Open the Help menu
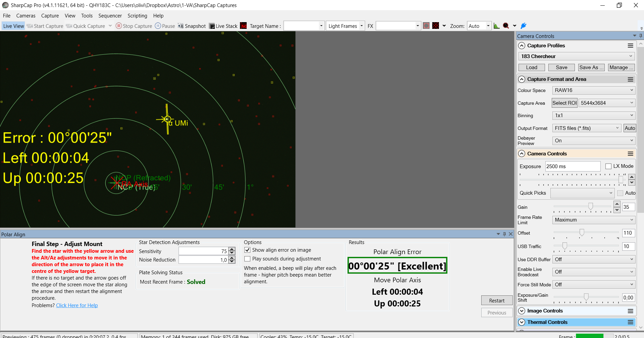 click(158, 16)
